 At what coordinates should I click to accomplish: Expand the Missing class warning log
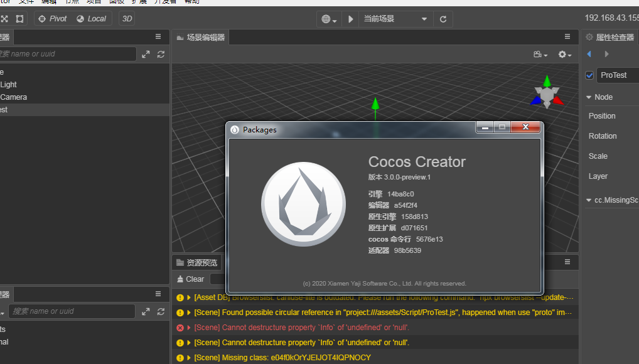tap(189, 358)
